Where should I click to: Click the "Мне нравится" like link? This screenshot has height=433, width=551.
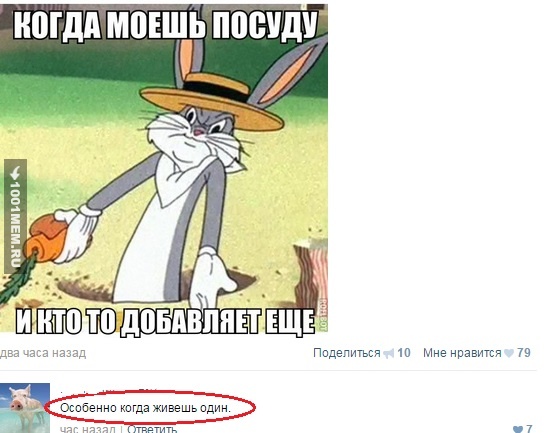pyautogui.click(x=462, y=353)
